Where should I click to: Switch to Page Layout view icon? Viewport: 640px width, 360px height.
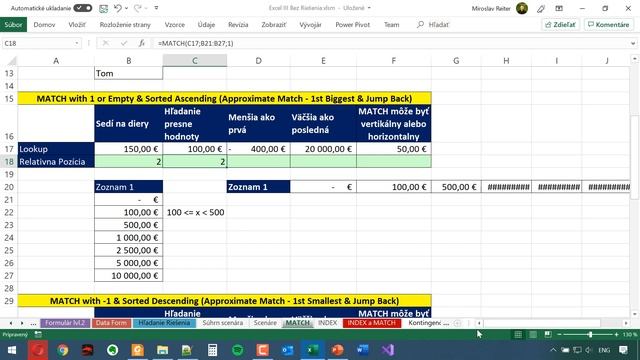click(x=533, y=334)
